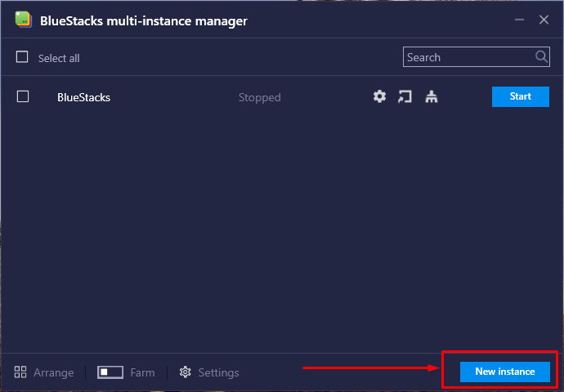The height and width of the screenshot is (392, 564).
Task: Run disk cleanup broom icon for BlueStacks
Action: coord(432,96)
